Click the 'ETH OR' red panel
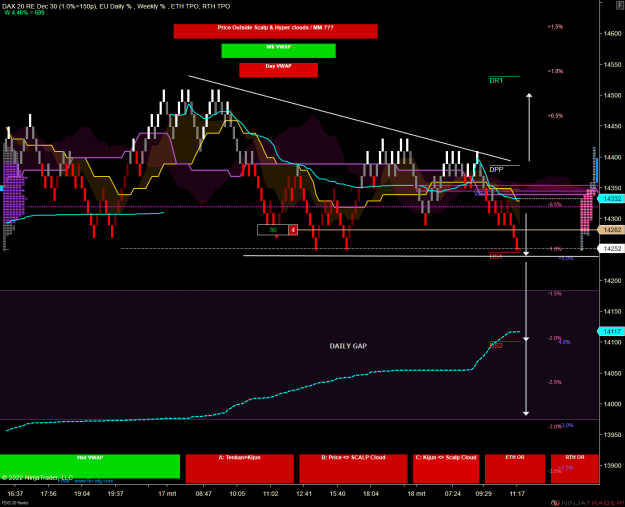 (515, 468)
